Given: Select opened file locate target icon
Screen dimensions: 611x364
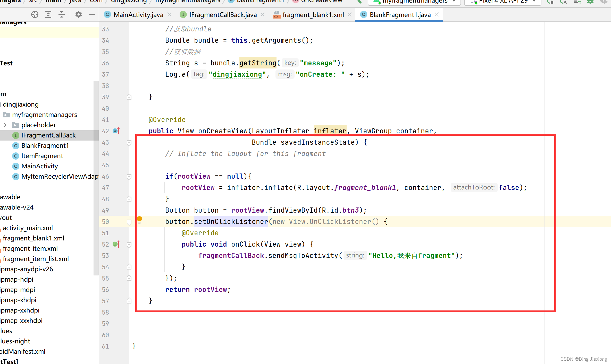Looking at the screenshot, I should point(35,14).
